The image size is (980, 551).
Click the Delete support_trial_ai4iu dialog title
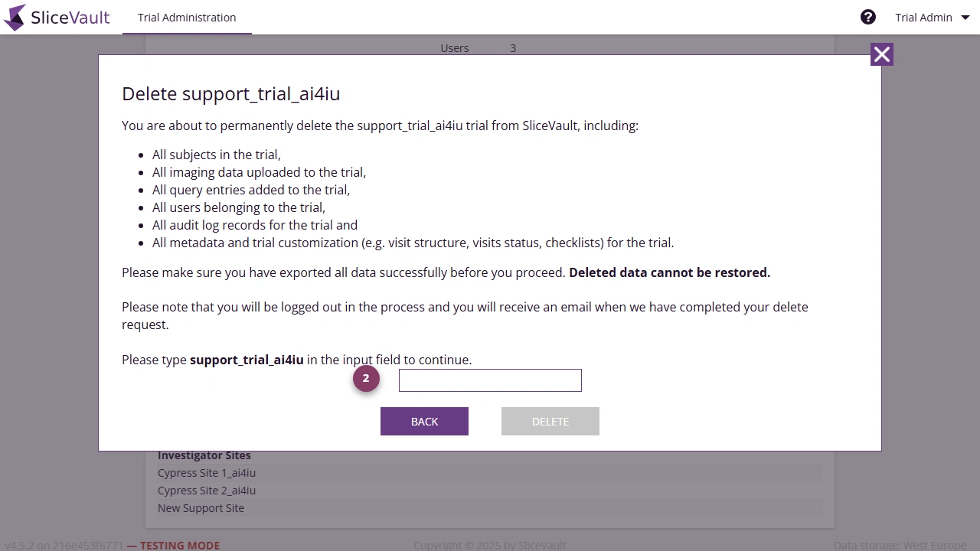230,93
